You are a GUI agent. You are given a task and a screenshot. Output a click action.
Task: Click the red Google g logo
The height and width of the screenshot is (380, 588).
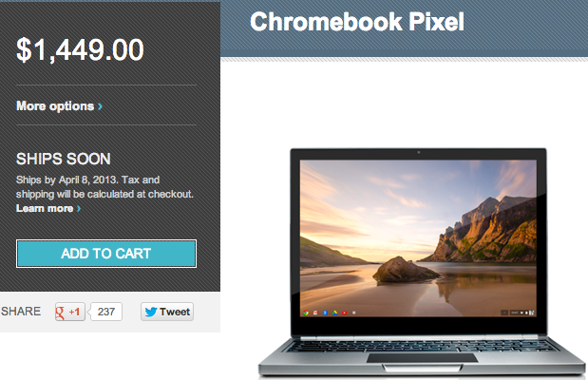pyautogui.click(x=60, y=313)
